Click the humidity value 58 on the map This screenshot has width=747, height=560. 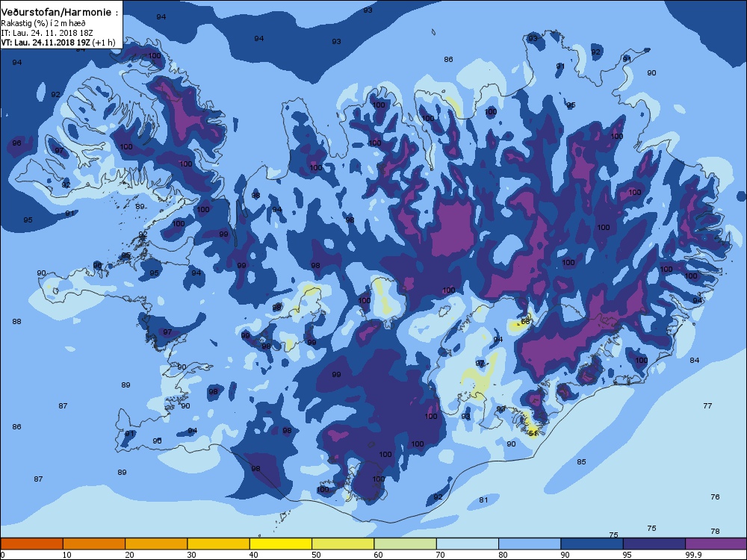click(525, 321)
